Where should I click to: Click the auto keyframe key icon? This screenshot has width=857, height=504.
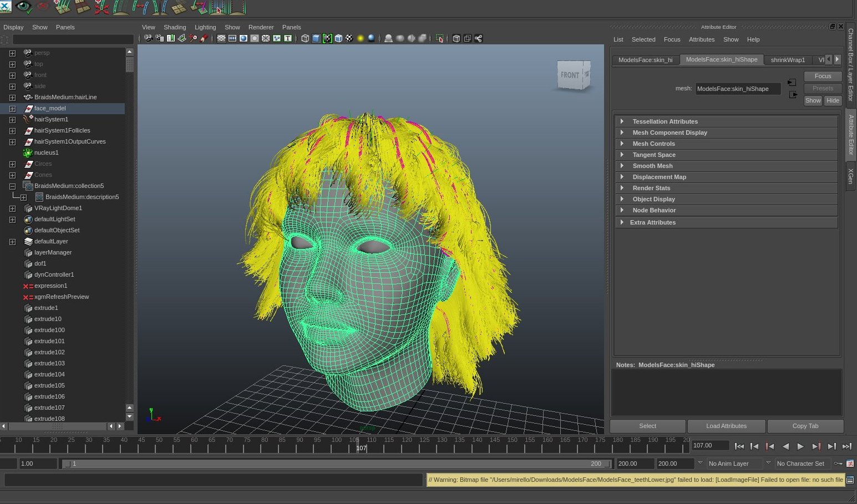838,464
